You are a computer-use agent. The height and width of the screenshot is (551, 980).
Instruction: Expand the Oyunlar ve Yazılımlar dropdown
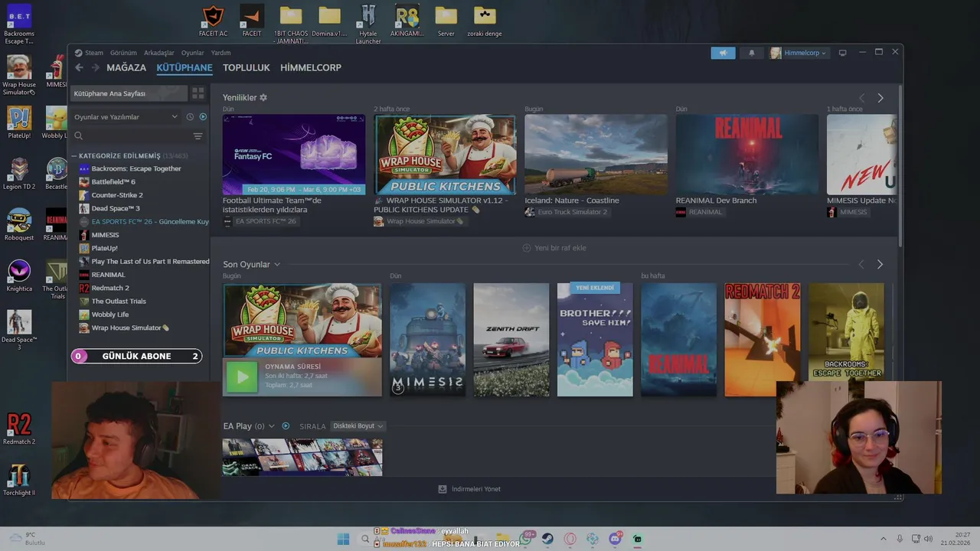[126, 116]
